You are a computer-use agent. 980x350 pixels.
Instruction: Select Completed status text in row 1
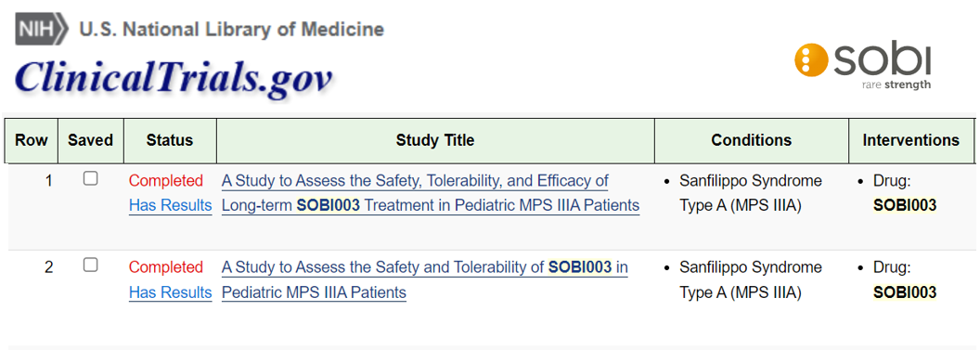tap(166, 181)
